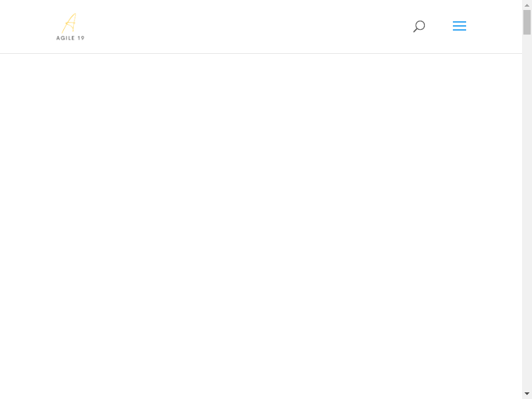Viewport: 532px width, 399px height.
Task: Click the scrollbar up arrow
Action: 527,5
